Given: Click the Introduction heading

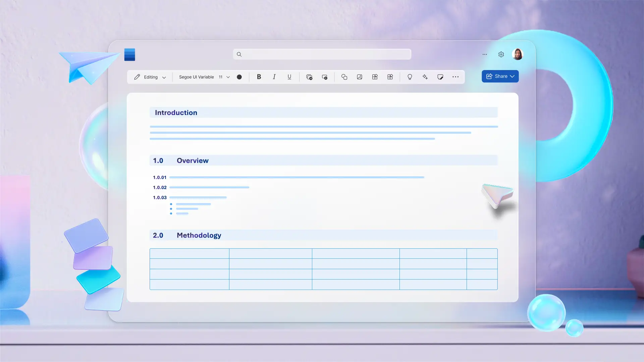Looking at the screenshot, I should pyautogui.click(x=176, y=113).
